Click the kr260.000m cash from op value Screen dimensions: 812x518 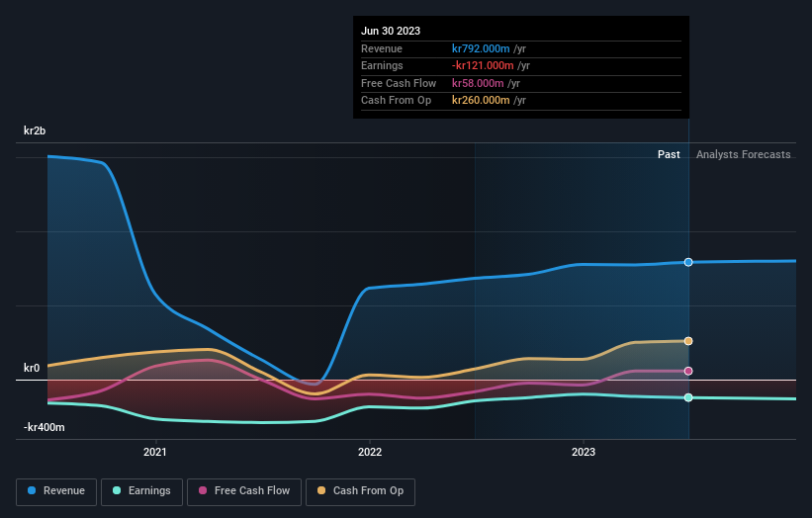click(x=481, y=101)
